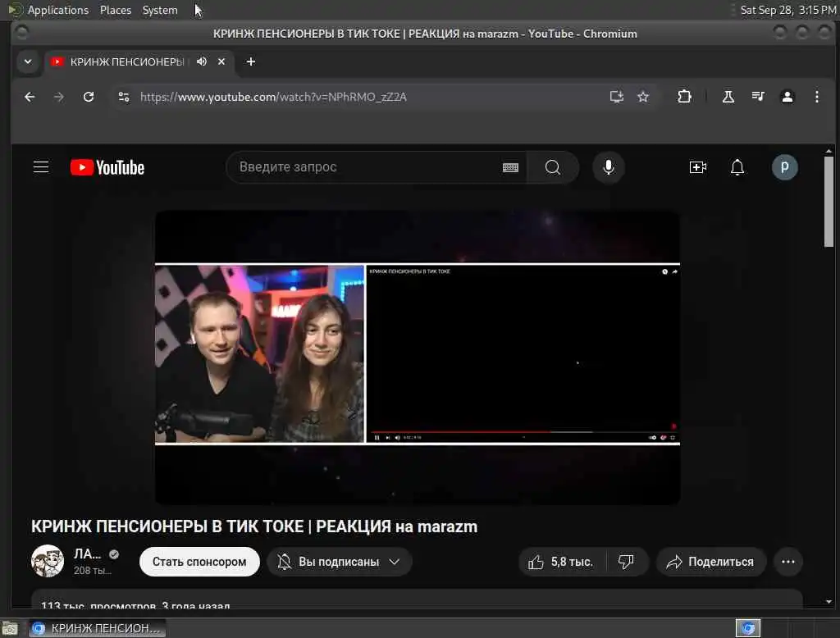Open the Applications menu
Screen dimensions: 840x638
coord(58,10)
